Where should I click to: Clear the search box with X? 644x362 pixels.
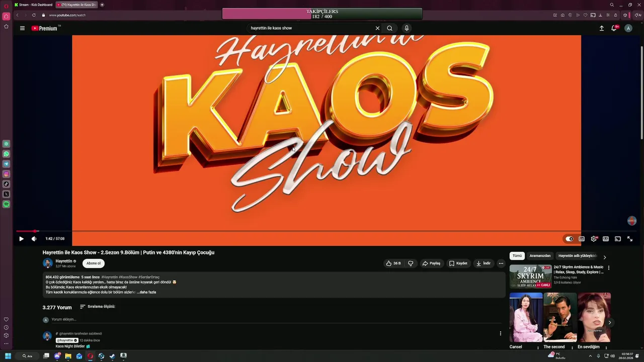(x=377, y=28)
